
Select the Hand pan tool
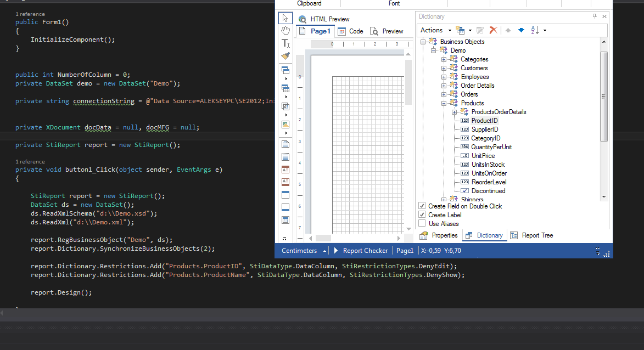[285, 30]
